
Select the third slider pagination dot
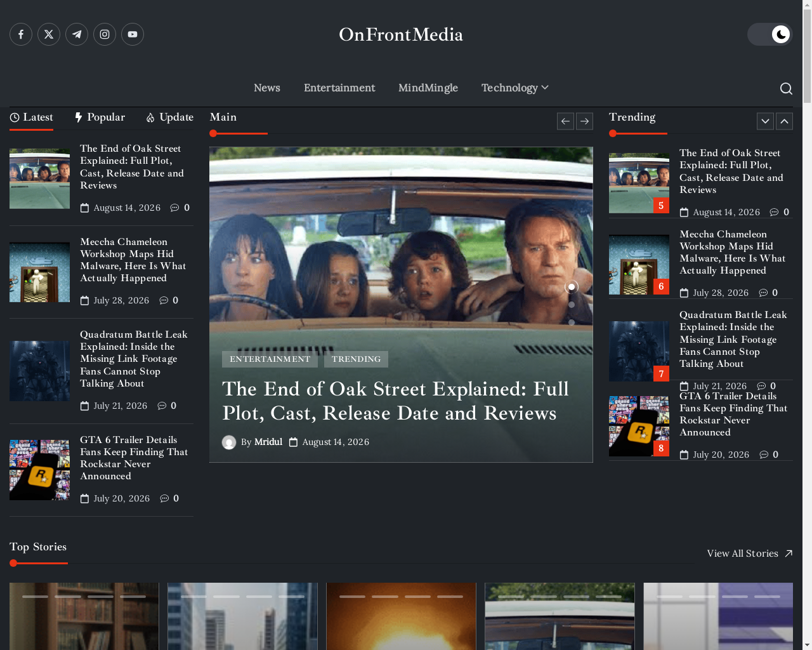coord(572,322)
